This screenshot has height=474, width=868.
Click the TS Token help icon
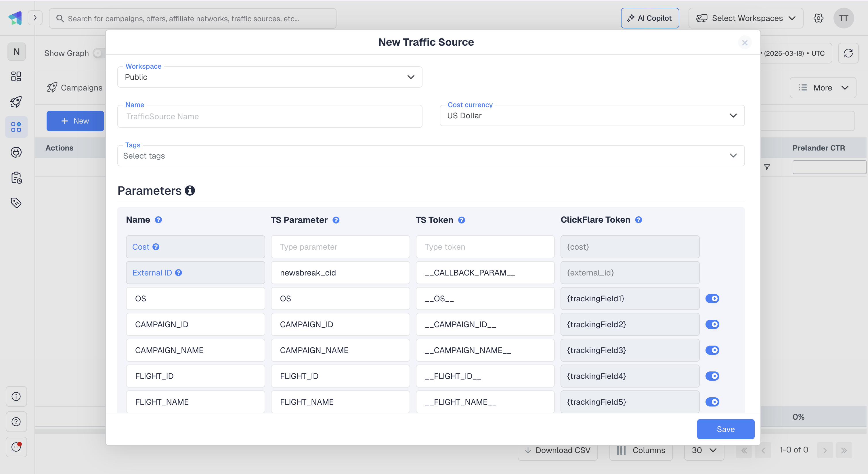point(462,220)
